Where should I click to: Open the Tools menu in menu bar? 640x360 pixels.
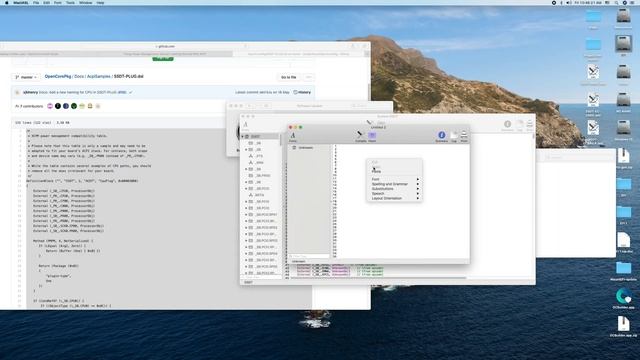(70, 2)
